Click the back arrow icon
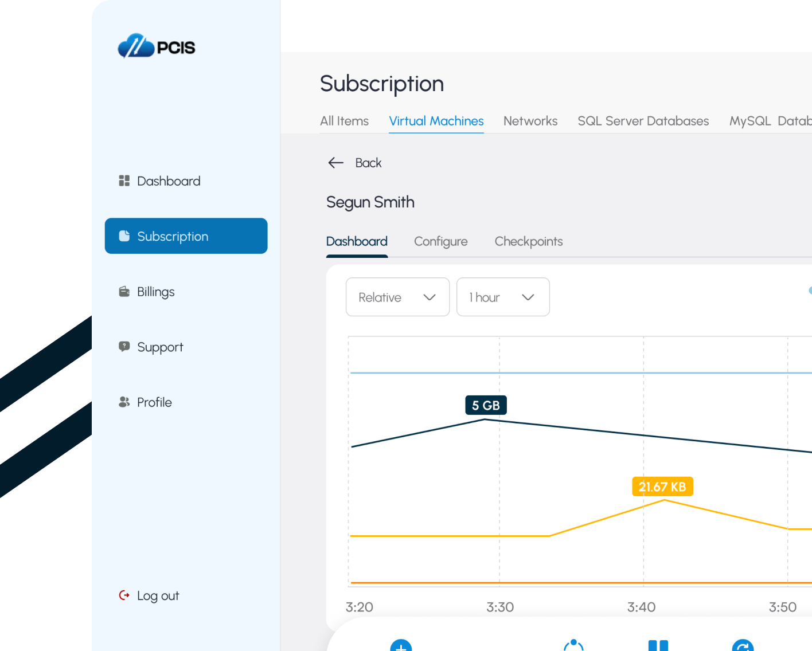The height and width of the screenshot is (651, 812). click(x=336, y=163)
